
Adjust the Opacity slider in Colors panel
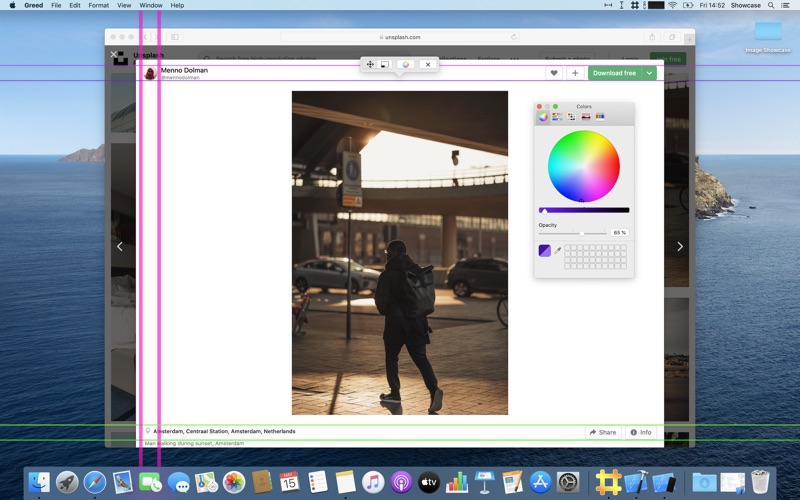click(572, 233)
